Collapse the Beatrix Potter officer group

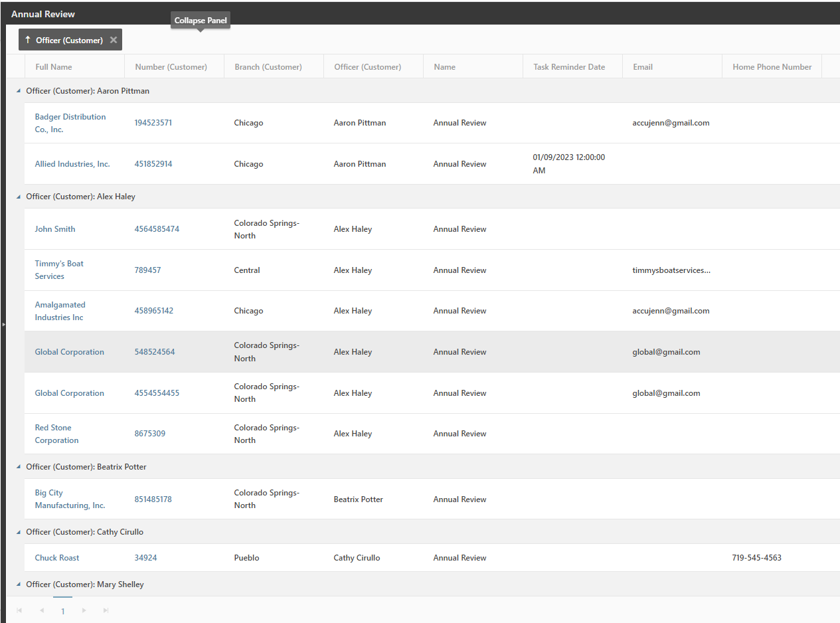click(19, 467)
